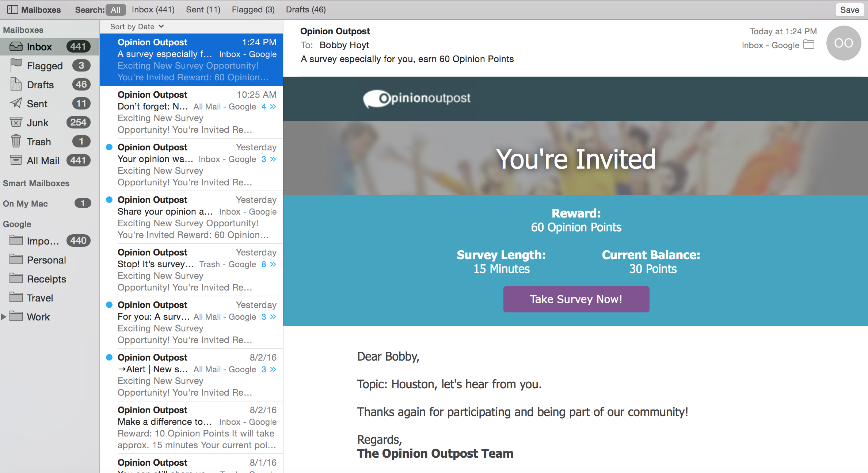Select 'Make a difference to…' message
868x473 pixels.
[191, 427]
